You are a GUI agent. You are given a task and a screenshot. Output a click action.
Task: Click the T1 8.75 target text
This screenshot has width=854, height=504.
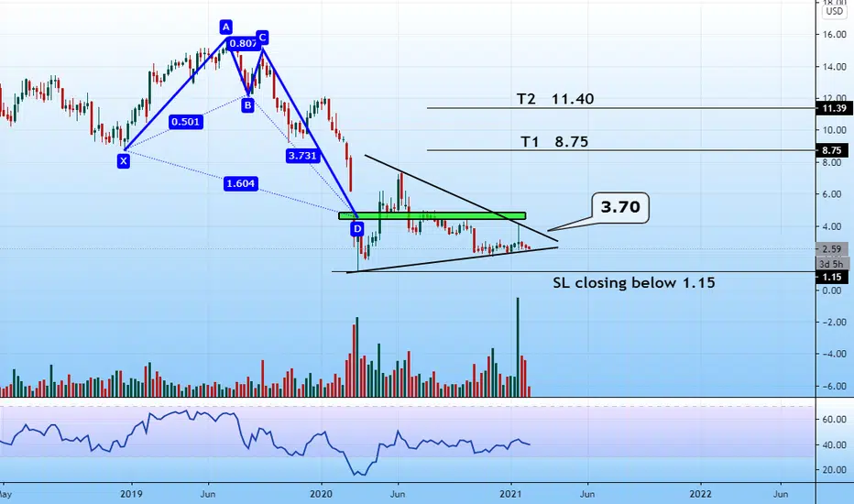tap(554, 142)
